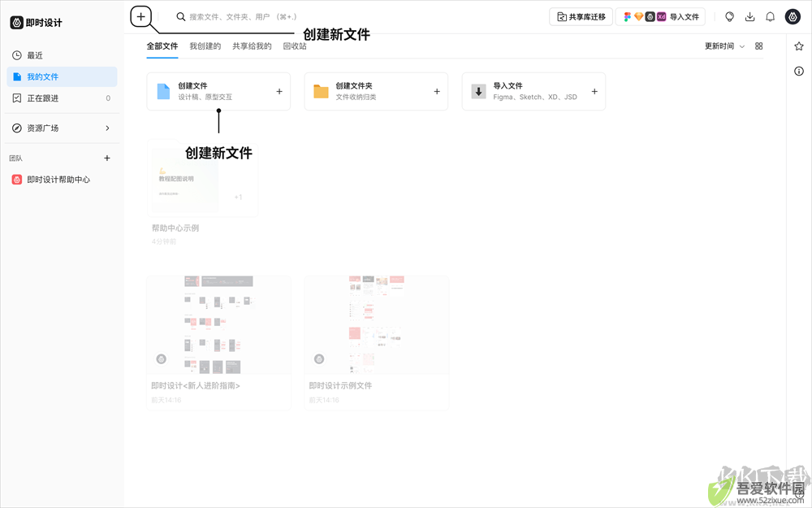The width and height of the screenshot is (812, 508).
Task: Click plus on 创建文件 card
Action: coord(279,91)
